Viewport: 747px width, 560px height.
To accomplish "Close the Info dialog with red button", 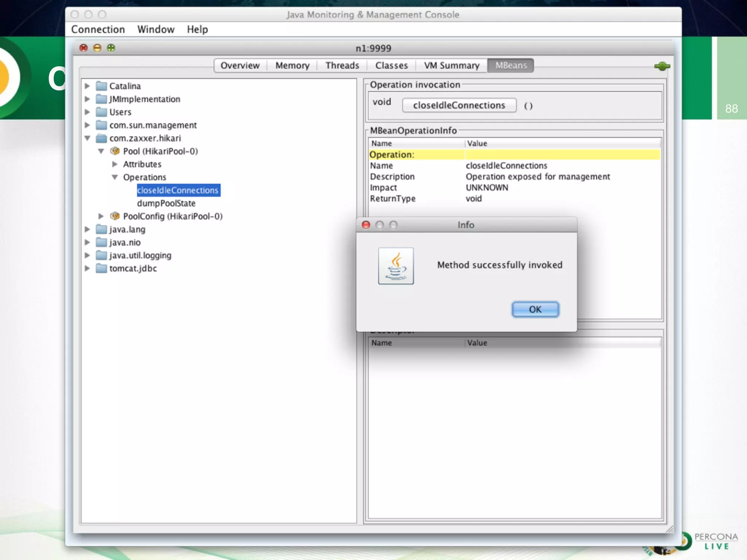I will (366, 225).
